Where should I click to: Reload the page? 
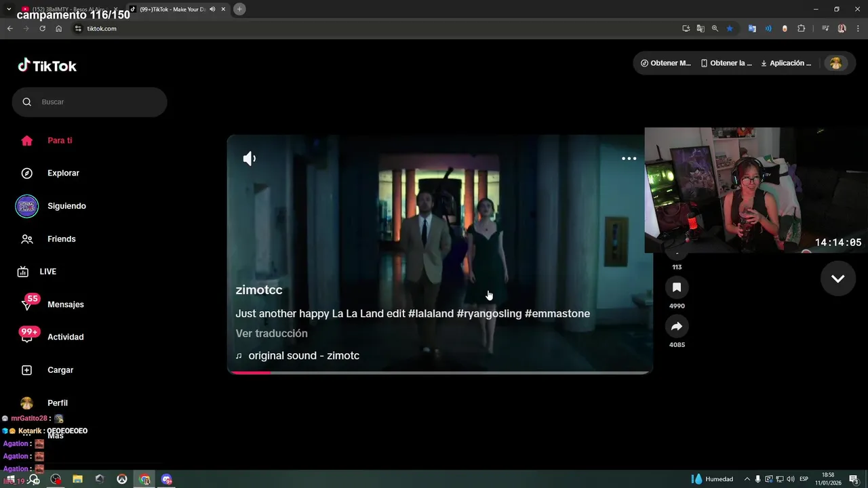coord(42,28)
